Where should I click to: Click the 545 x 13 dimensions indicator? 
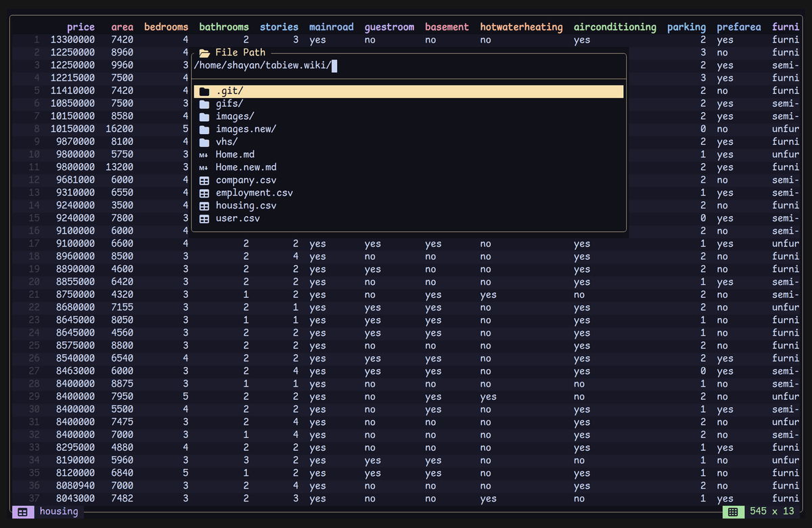pos(771,512)
